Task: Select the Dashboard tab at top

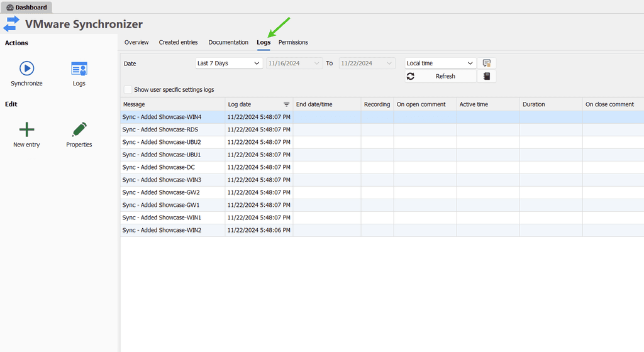Action: (x=26, y=8)
